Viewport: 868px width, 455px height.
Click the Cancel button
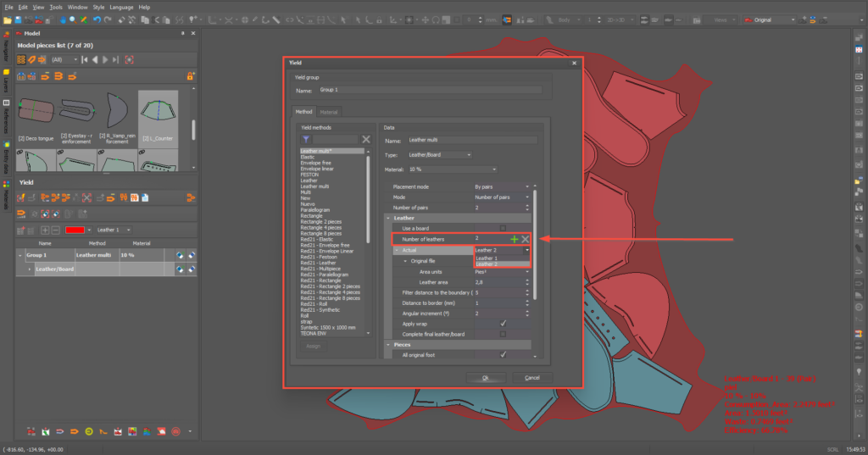point(532,378)
